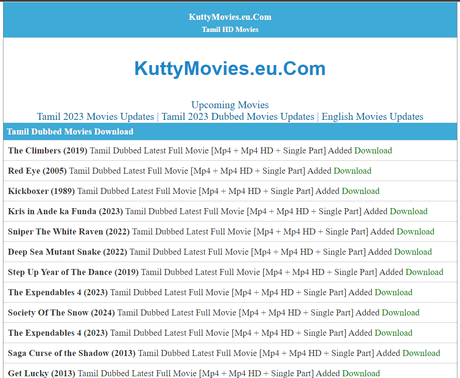Open Deep Sea Mutant Snake (2022) title
Viewport: 460px width, 378px height.
(x=67, y=252)
